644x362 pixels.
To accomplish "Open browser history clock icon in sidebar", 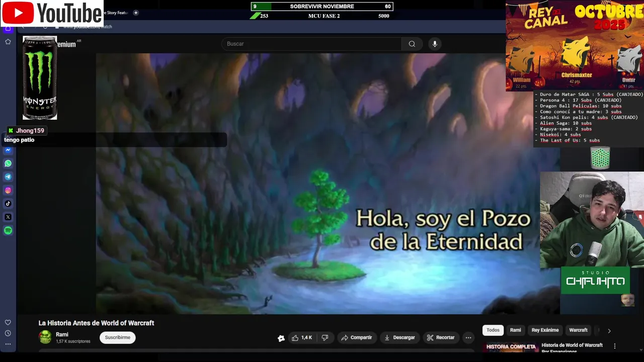I will coord(8,333).
